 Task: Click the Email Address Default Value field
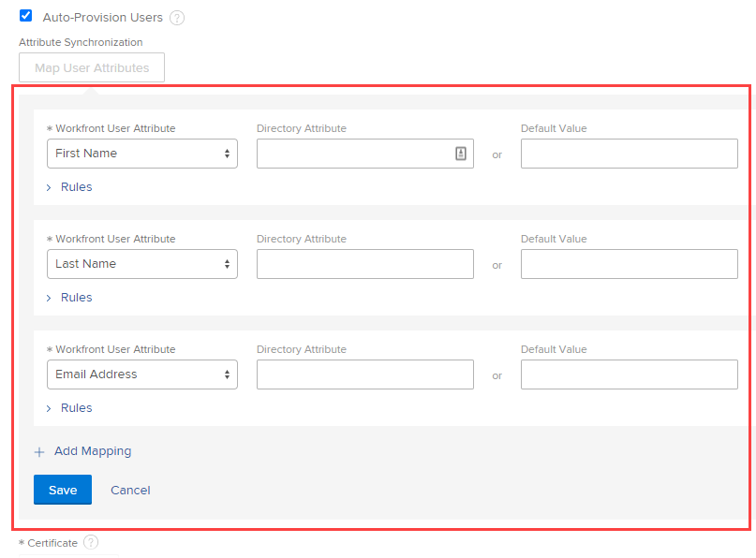pos(630,374)
